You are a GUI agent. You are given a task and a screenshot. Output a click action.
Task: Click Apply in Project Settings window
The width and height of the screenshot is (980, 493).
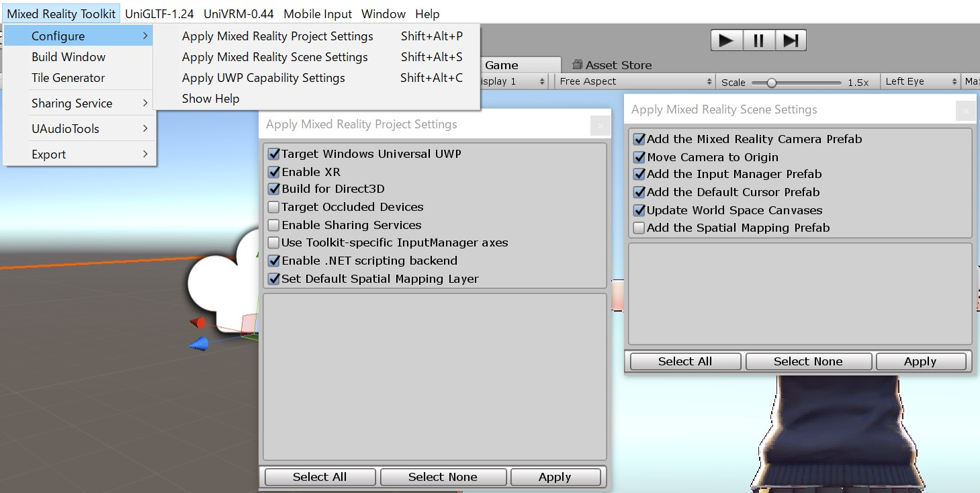coord(555,477)
